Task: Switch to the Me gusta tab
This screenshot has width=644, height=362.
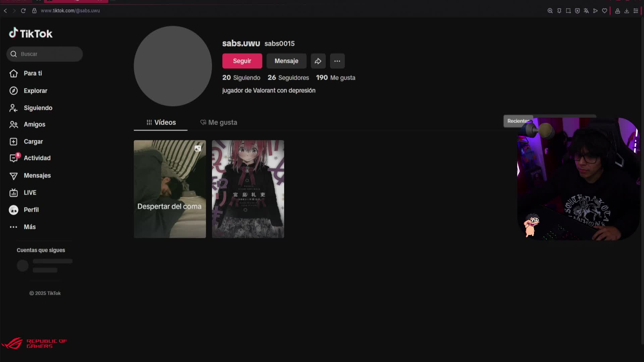Action: (219, 122)
